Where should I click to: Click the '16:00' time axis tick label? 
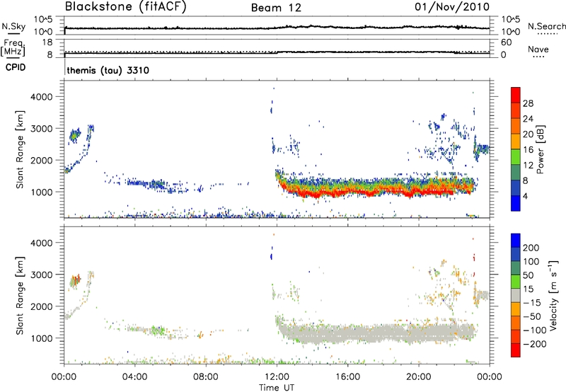click(x=347, y=377)
